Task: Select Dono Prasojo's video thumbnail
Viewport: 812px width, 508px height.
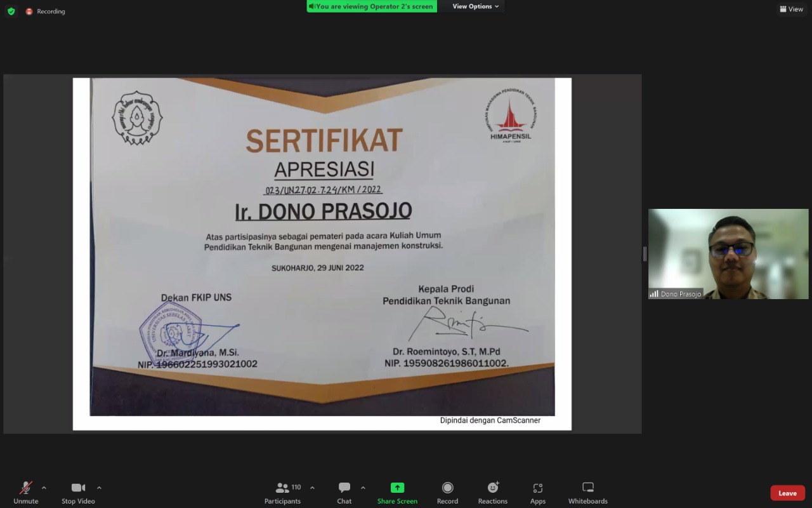Action: 728,254
